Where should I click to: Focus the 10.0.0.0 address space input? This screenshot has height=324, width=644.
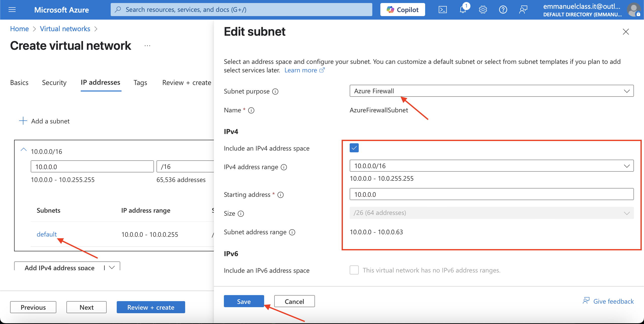click(x=92, y=166)
